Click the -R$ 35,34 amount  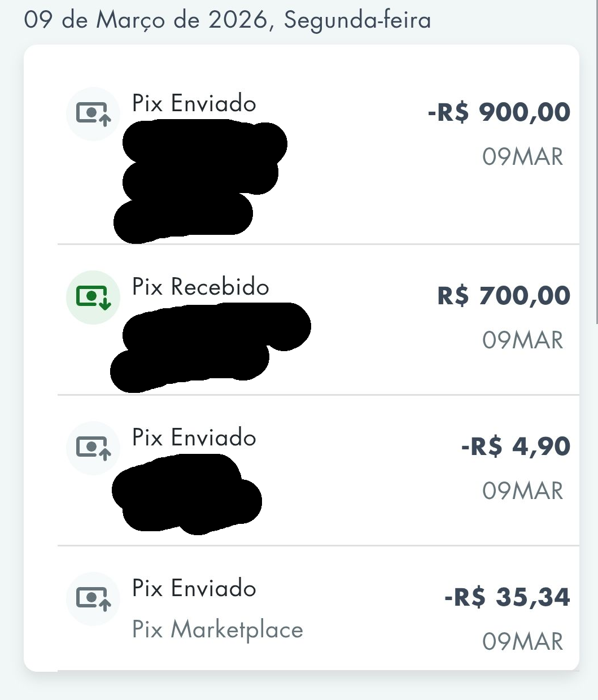pyautogui.click(x=507, y=597)
